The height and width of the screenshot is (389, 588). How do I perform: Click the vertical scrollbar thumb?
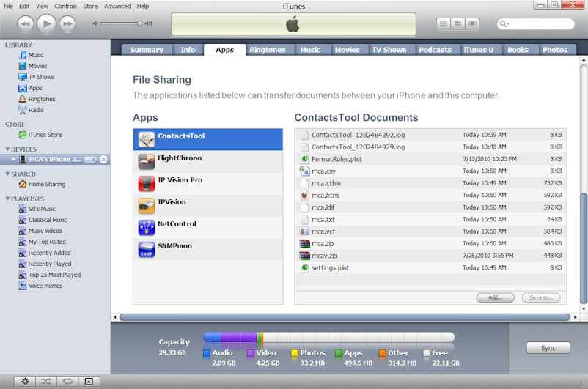click(x=584, y=248)
